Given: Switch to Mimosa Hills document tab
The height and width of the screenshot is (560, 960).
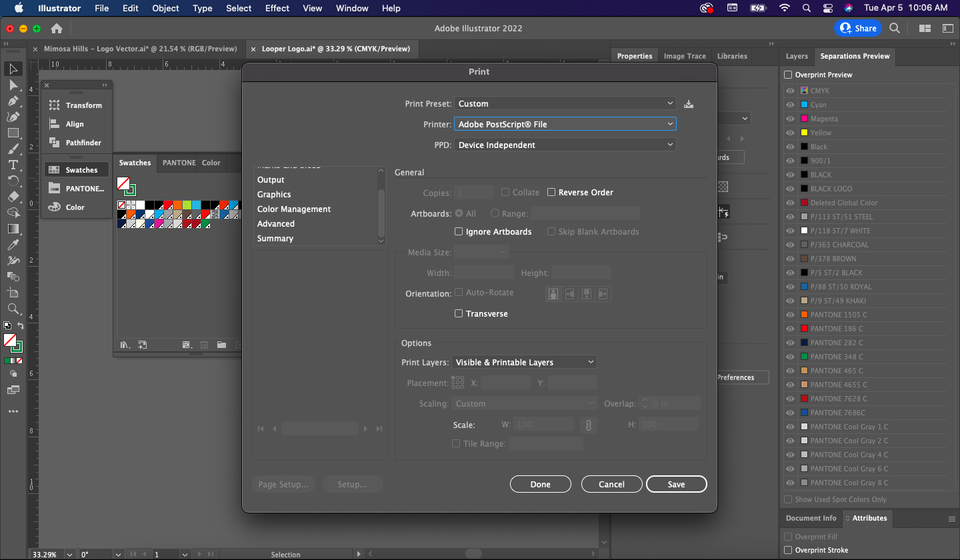Looking at the screenshot, I should pyautogui.click(x=140, y=49).
